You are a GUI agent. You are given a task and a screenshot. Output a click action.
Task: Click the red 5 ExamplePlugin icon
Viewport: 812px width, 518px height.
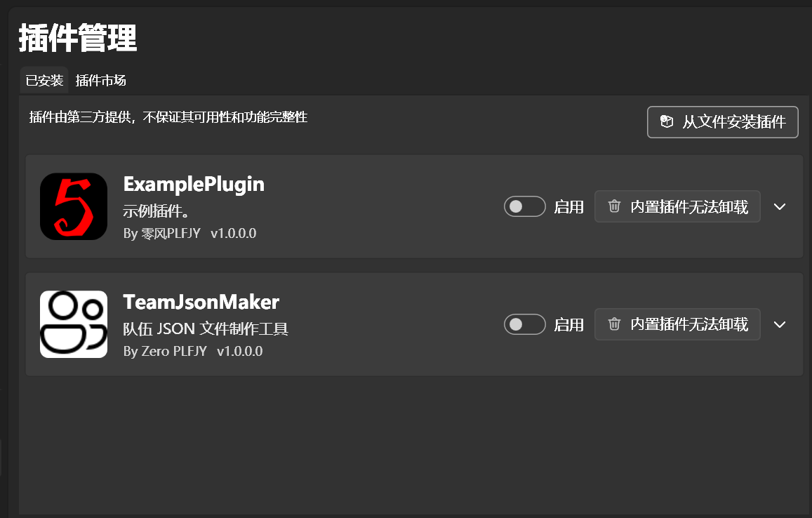[74, 206]
